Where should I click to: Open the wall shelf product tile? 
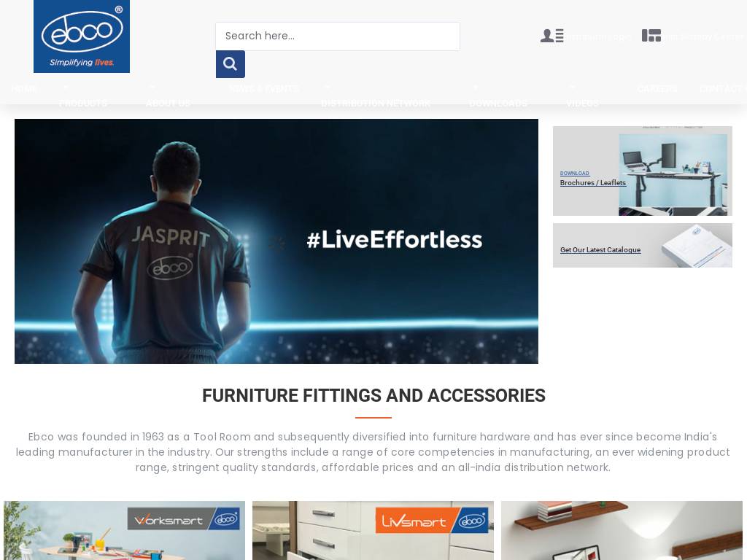pyautogui.click(x=622, y=530)
